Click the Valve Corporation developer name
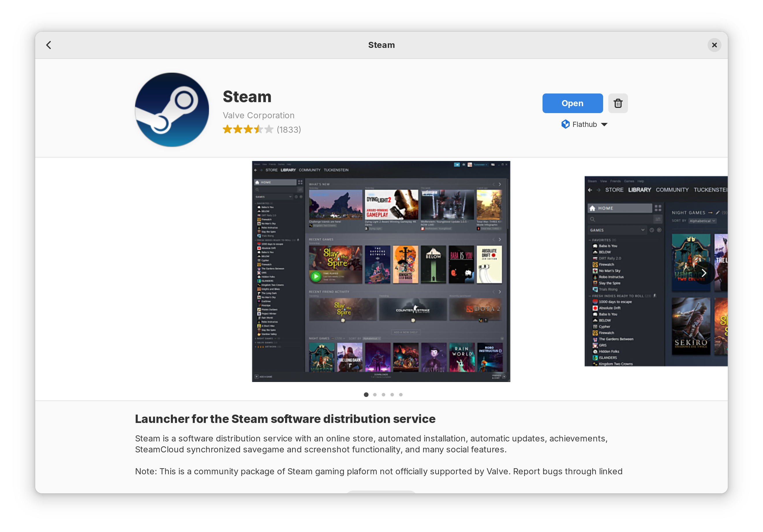The height and width of the screenshot is (532, 763). pyautogui.click(x=259, y=115)
